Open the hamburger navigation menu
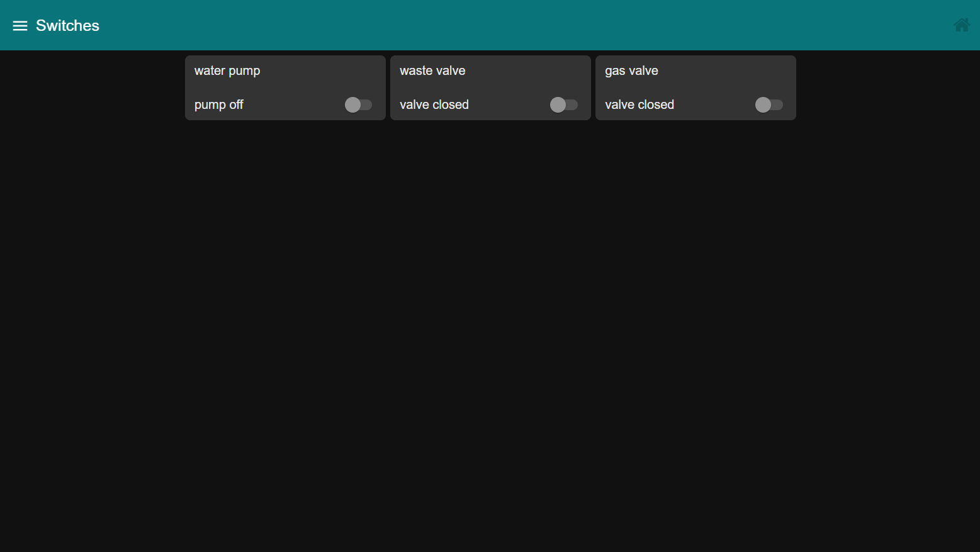The height and width of the screenshot is (552, 980). point(20,26)
